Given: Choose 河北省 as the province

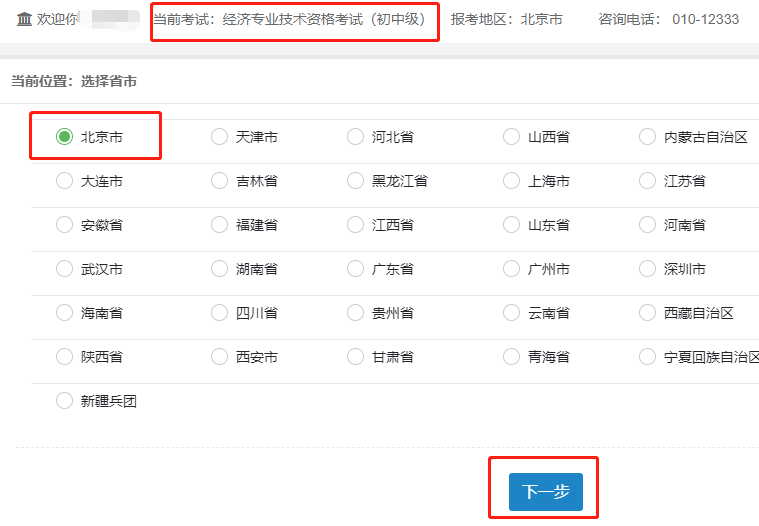Looking at the screenshot, I should pos(355,137).
